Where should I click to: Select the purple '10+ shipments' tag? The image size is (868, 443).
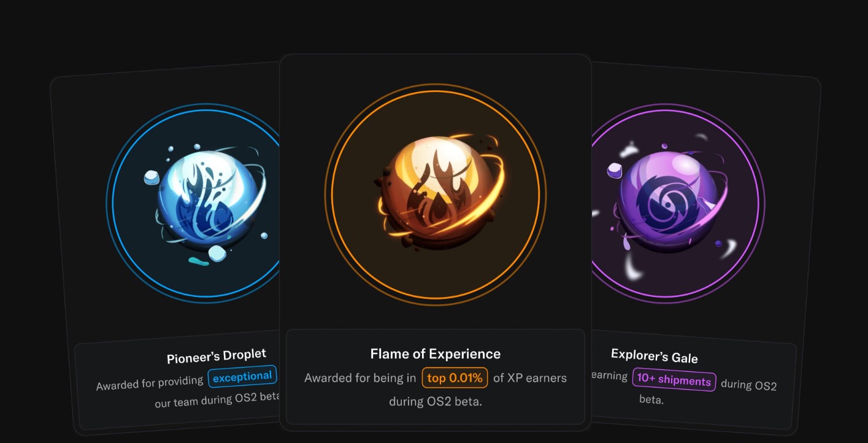pos(674,380)
